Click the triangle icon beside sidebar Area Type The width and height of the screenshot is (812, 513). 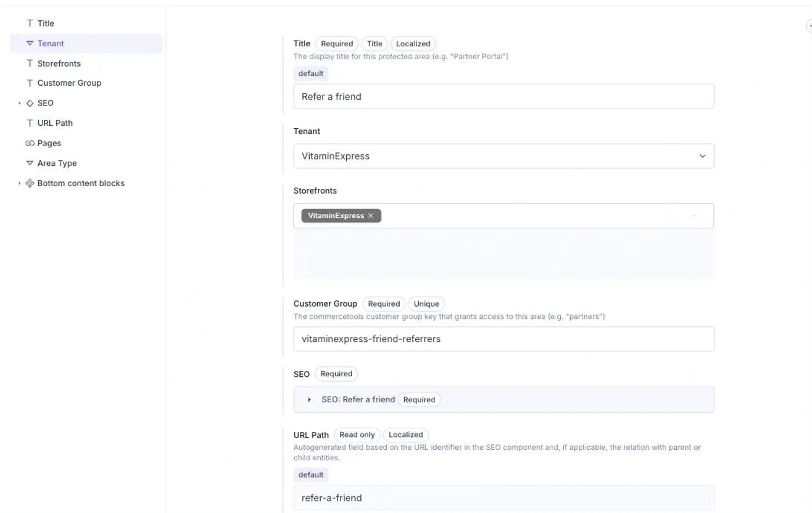tap(30, 163)
